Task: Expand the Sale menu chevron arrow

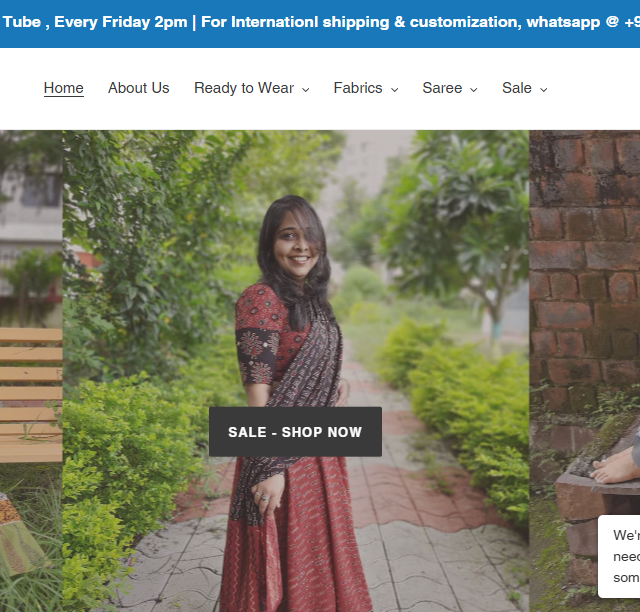Action: [x=544, y=89]
